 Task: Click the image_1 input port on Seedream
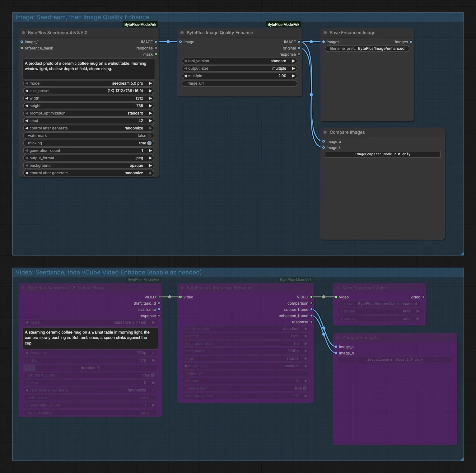pos(22,42)
